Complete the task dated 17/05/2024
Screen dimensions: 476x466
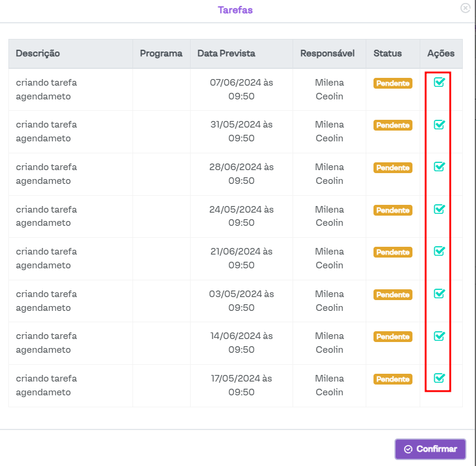point(439,378)
